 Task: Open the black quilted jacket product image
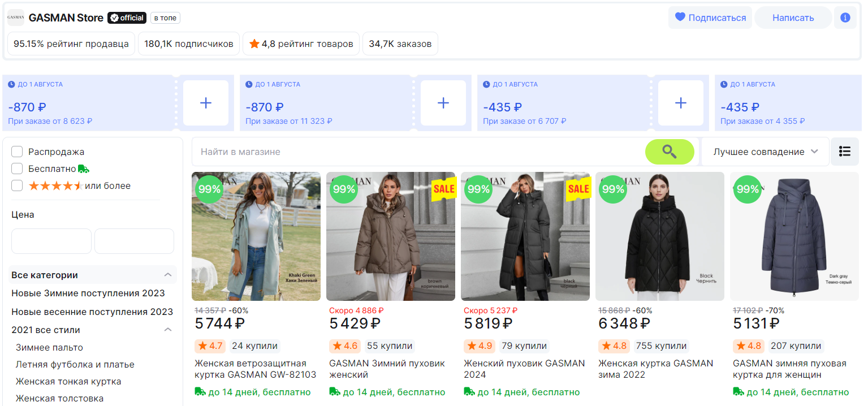[660, 236]
